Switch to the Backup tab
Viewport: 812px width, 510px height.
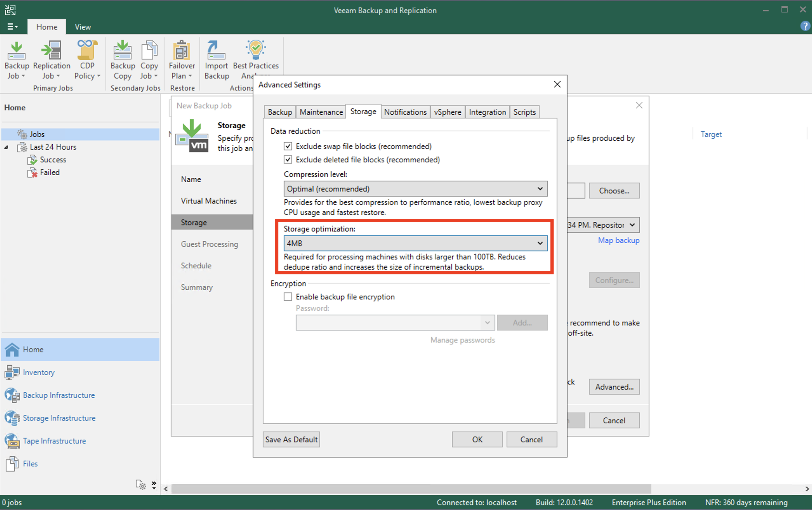point(280,112)
